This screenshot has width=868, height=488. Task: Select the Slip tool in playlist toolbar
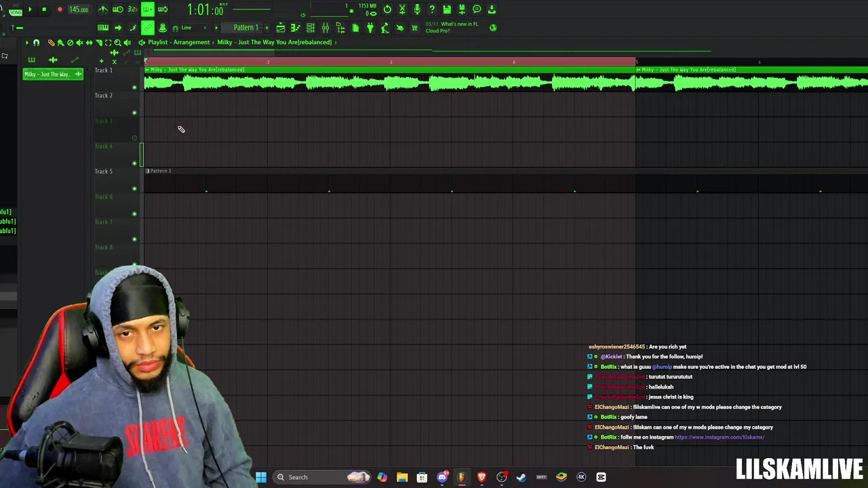point(89,42)
